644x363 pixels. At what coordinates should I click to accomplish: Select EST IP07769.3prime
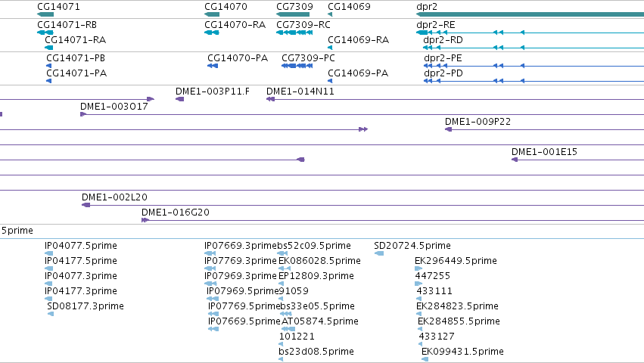(240, 261)
